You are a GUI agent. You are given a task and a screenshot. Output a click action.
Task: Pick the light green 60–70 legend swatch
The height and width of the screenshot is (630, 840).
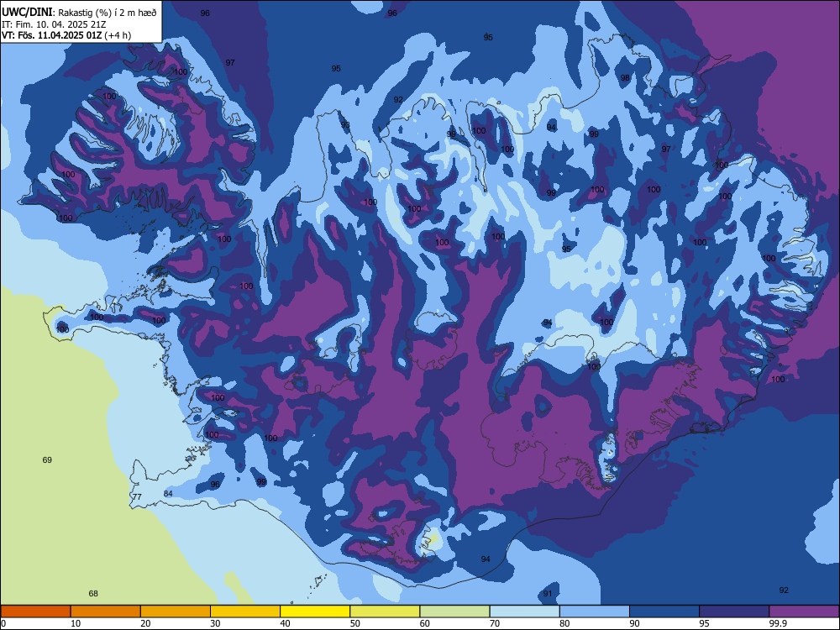454,612
